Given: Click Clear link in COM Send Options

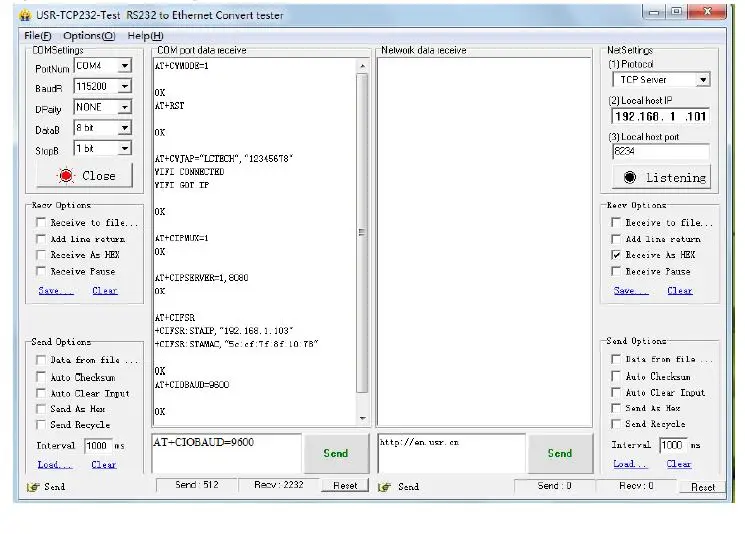Looking at the screenshot, I should (x=104, y=464).
